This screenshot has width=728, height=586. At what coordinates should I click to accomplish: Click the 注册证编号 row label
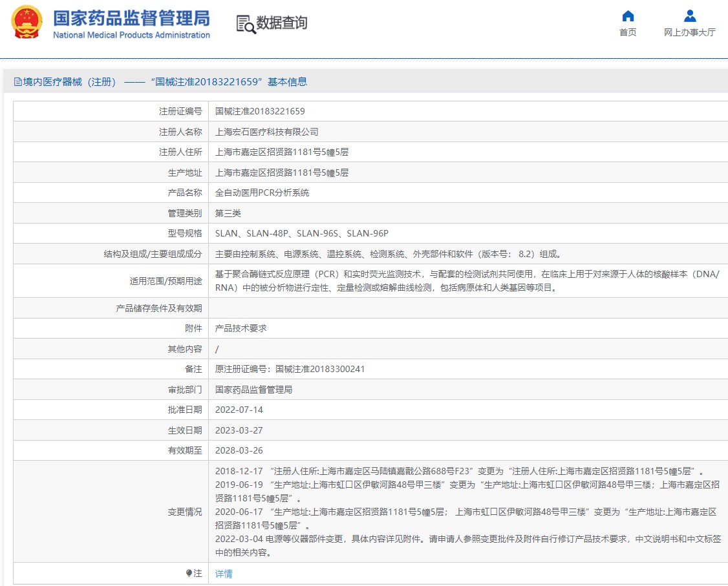pos(180,111)
